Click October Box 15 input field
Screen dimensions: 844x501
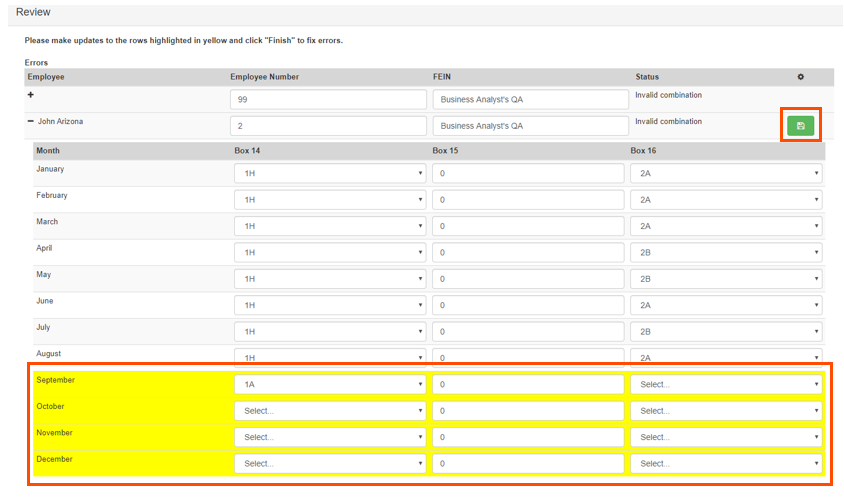[x=528, y=411]
